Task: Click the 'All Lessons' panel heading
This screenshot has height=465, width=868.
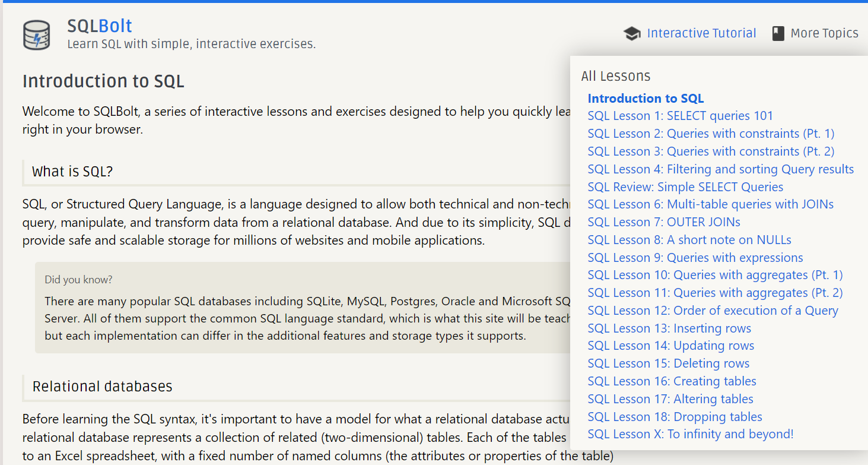Action: click(x=616, y=76)
